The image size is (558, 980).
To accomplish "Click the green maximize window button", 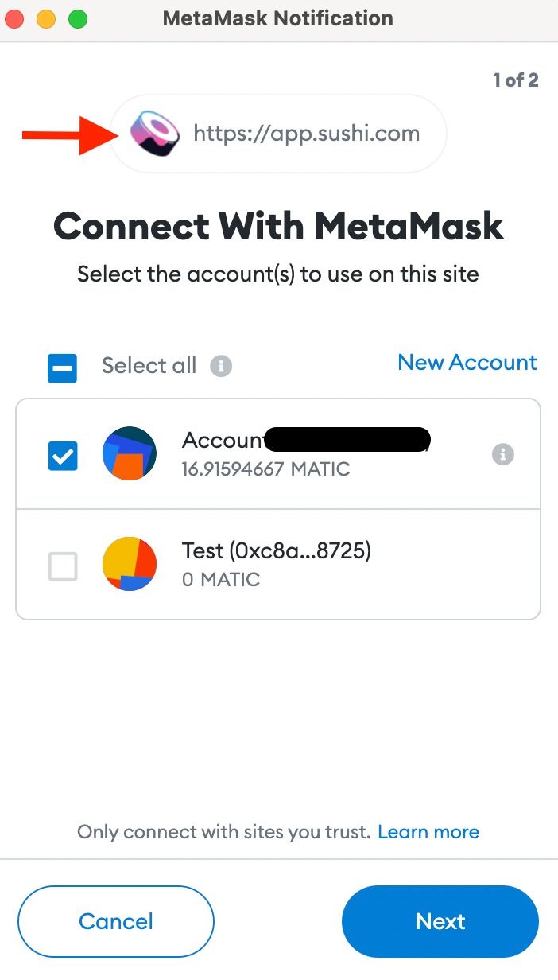I will (77, 19).
